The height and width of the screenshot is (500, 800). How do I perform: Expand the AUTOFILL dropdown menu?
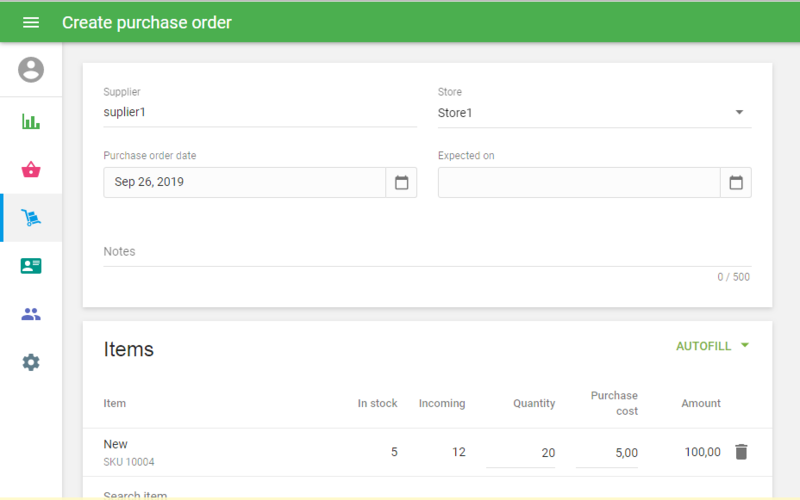712,346
